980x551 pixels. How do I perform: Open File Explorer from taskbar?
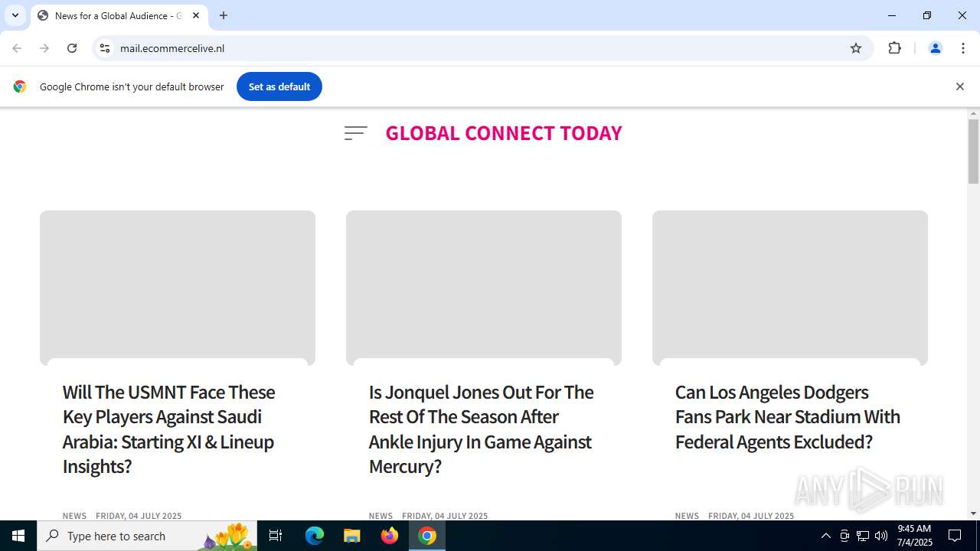351,536
